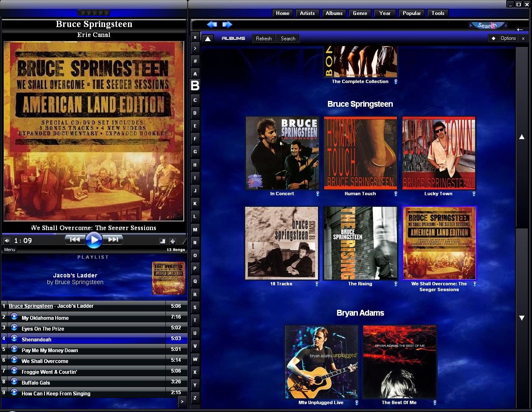The image size is (532, 412).
Task: Expand the playlist using the bottom arrow button
Action: 182,402
